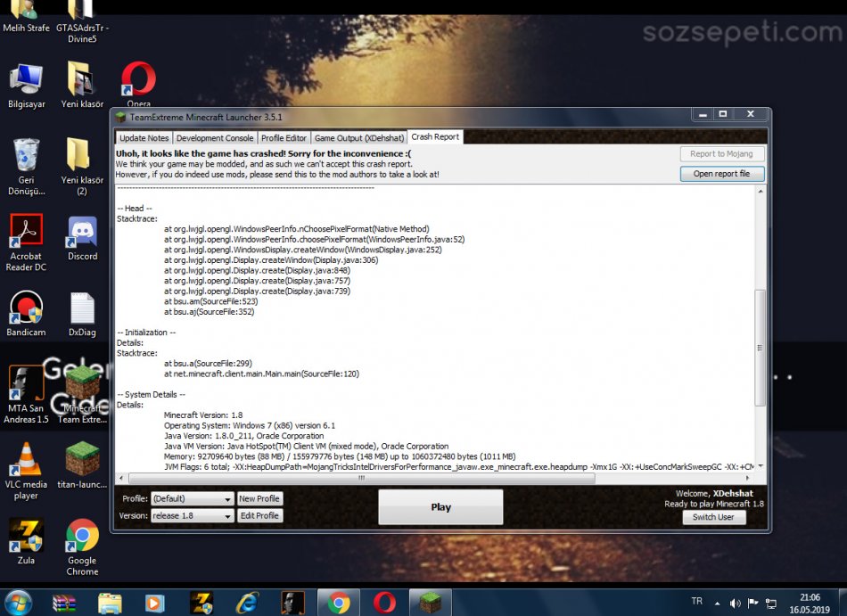Open the first Yeni klasör folder icon

click(82, 86)
